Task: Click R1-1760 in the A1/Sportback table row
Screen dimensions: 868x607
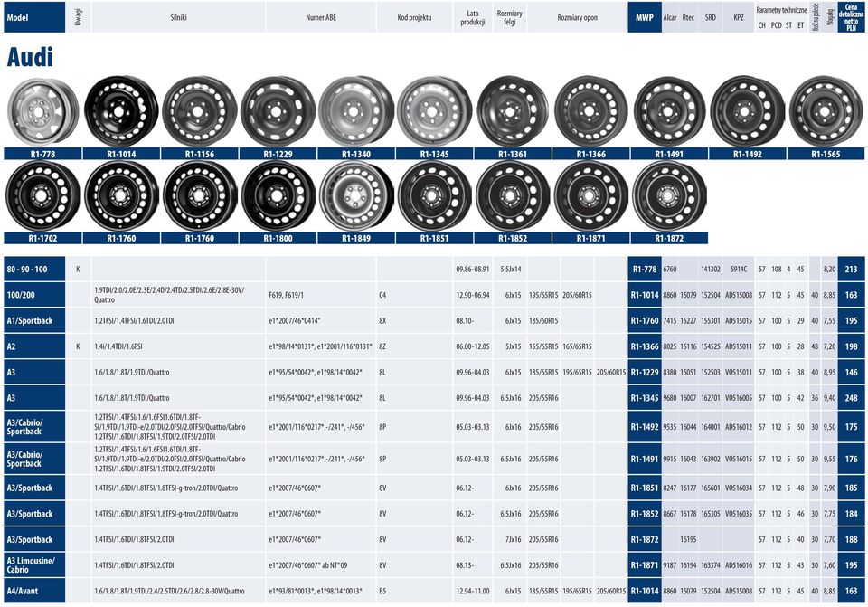Action: point(645,320)
